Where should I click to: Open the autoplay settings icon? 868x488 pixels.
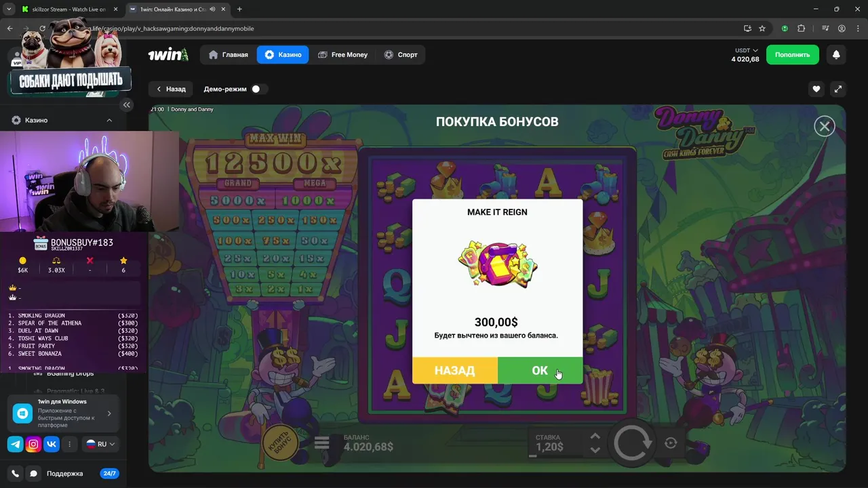(671, 443)
